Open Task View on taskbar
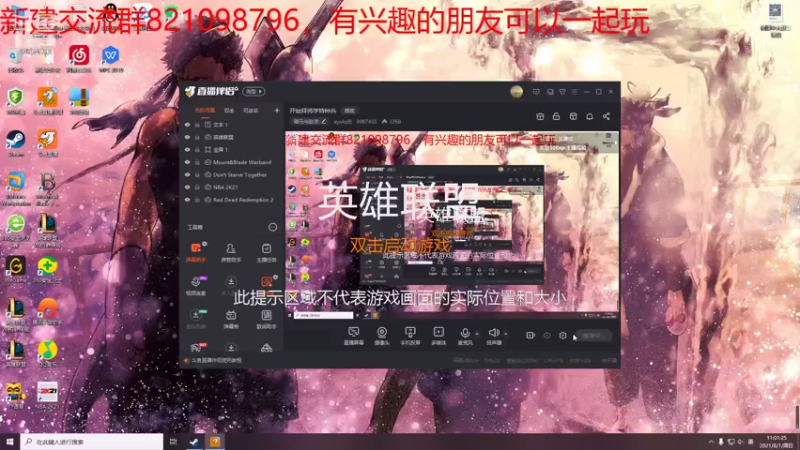800x450 pixels. [x=173, y=441]
